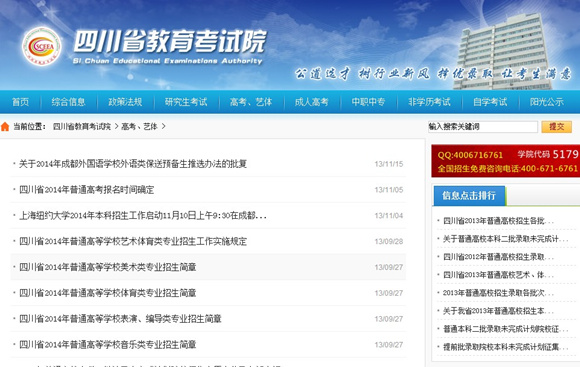Focus the 输入搜索关键词 search field
Screen dimensions: 580x367
coord(482,127)
